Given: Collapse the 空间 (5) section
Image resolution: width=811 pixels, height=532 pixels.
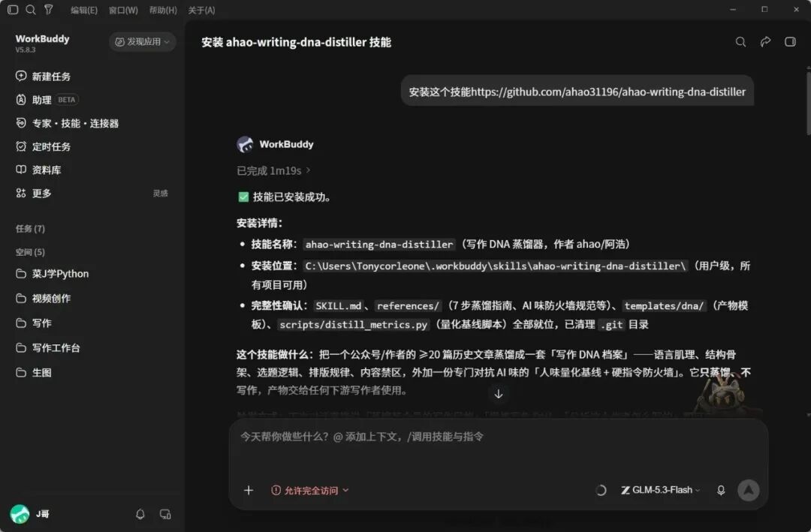Looking at the screenshot, I should point(30,252).
